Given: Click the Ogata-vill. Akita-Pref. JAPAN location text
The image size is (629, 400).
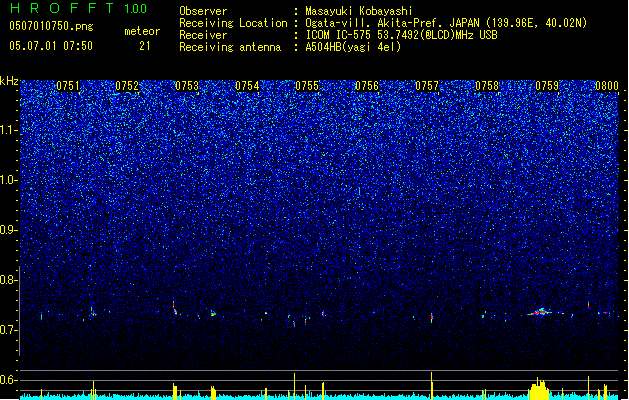Looking at the screenshot, I should (446, 23).
